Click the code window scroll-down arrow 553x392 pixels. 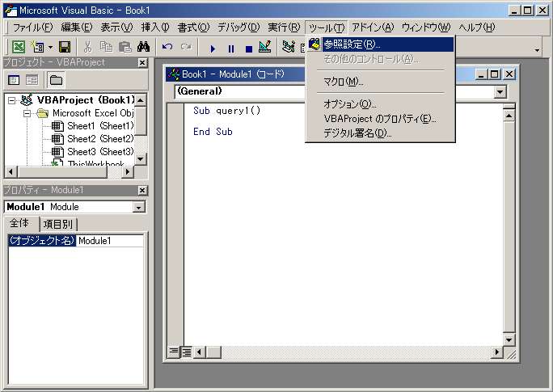[x=509, y=340]
